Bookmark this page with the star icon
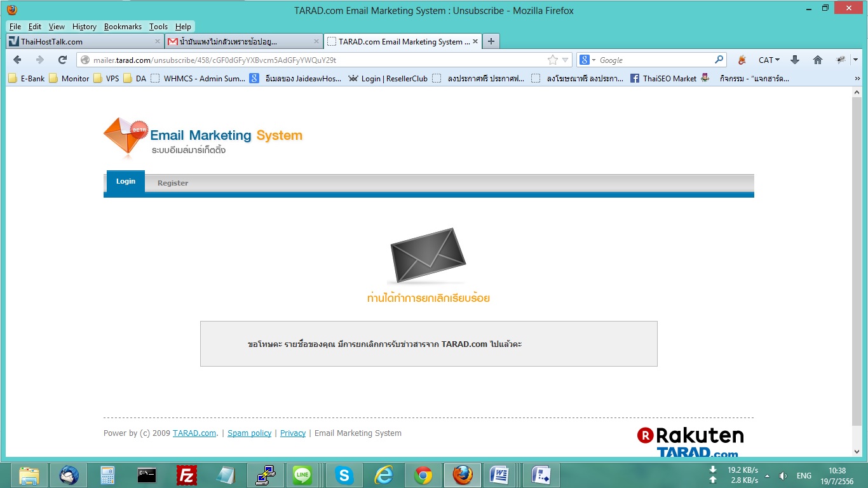 pyautogui.click(x=553, y=60)
